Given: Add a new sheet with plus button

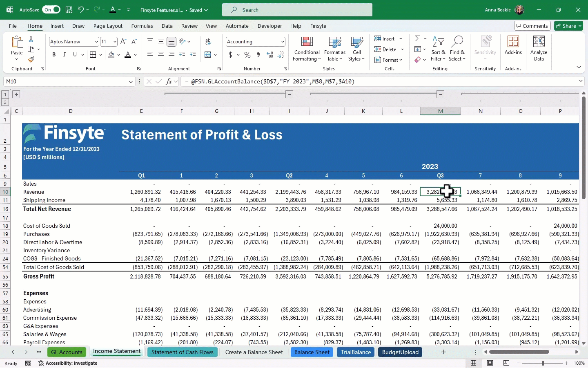Looking at the screenshot, I should pyautogui.click(x=443, y=352).
